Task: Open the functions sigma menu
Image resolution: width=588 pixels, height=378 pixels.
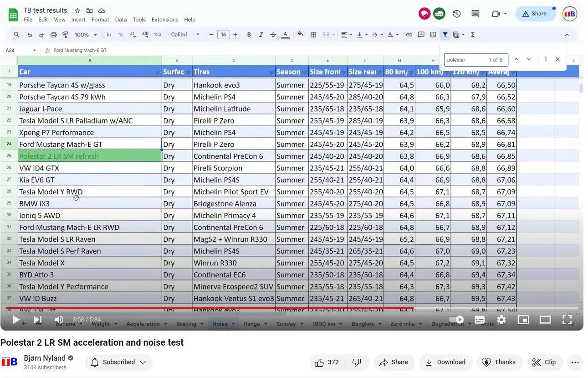Action: [x=473, y=35]
